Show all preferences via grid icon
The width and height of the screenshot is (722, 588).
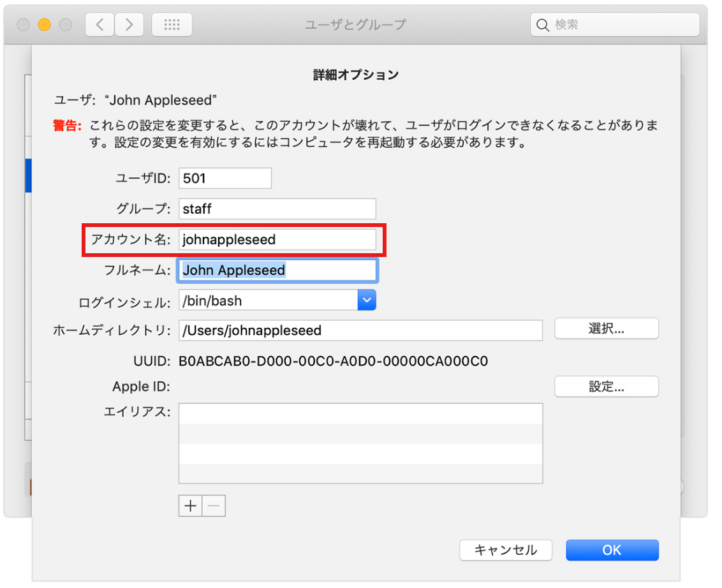pyautogui.click(x=172, y=25)
